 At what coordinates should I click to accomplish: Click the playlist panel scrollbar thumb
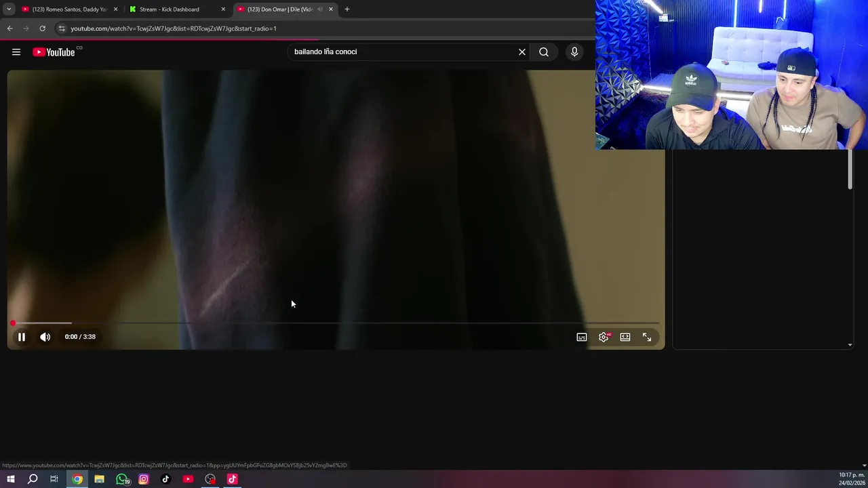pyautogui.click(x=850, y=169)
